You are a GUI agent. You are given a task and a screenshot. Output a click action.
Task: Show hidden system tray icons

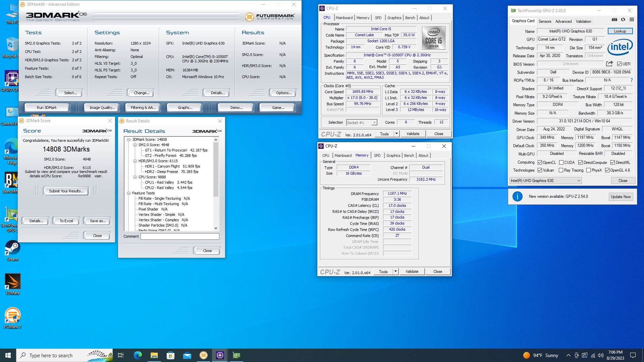click(x=568, y=355)
